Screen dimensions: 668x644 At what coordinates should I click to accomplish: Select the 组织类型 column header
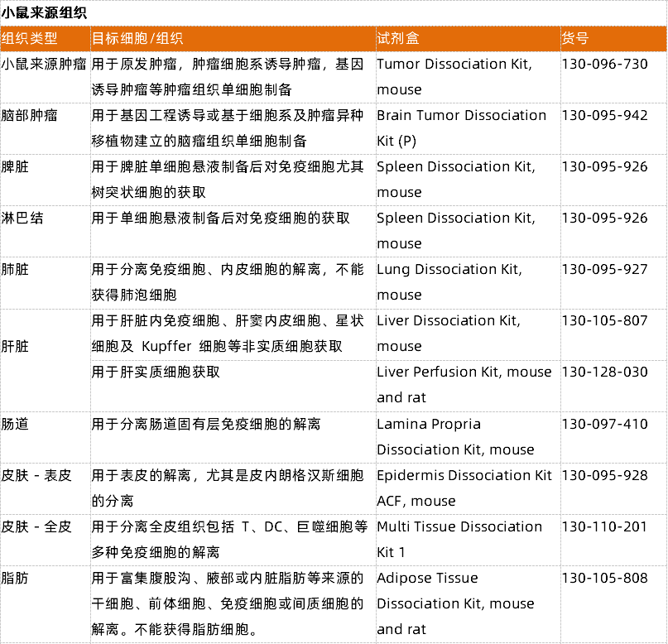[30, 39]
